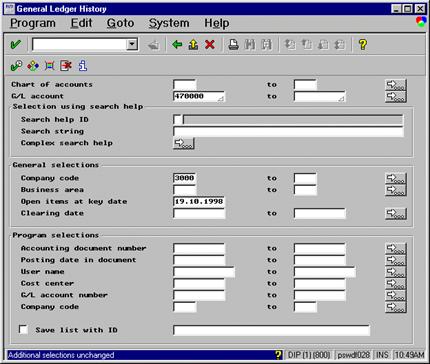Image resolution: width=430 pixels, height=364 pixels.
Task: Click the yellow question mark Help icon
Action: (x=363, y=44)
